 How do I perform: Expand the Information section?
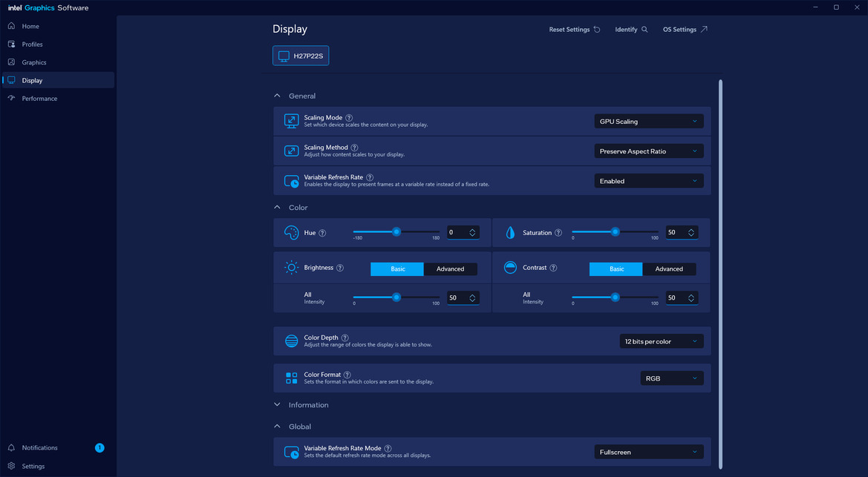[278, 405]
